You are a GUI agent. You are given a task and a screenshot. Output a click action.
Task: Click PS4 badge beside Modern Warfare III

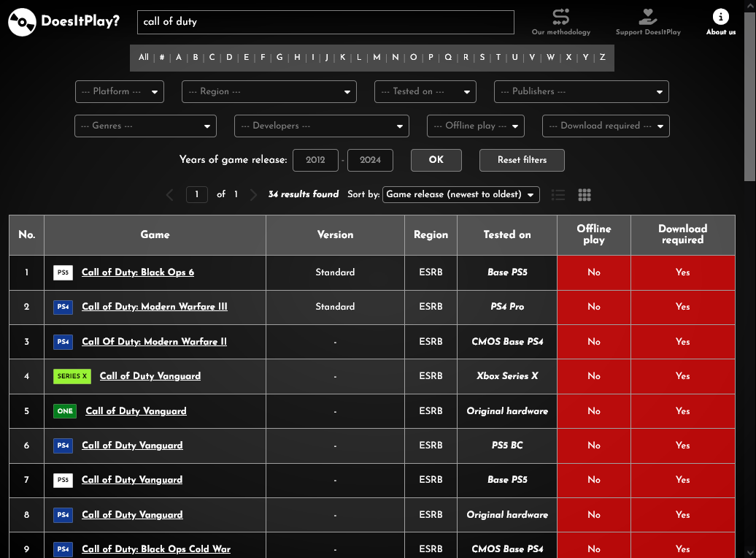point(63,307)
